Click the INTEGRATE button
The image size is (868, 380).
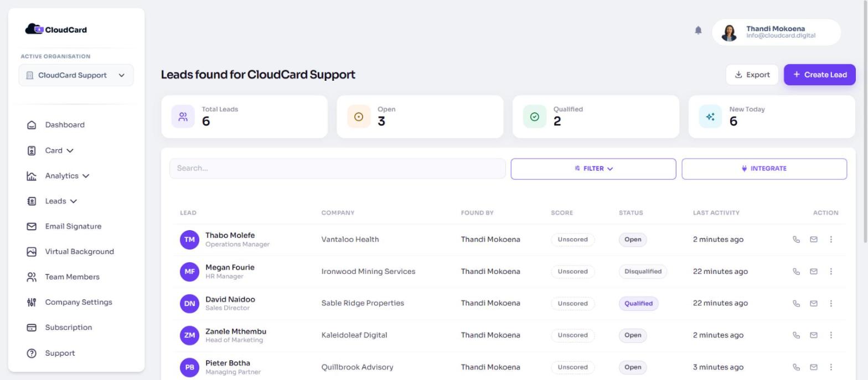(764, 169)
